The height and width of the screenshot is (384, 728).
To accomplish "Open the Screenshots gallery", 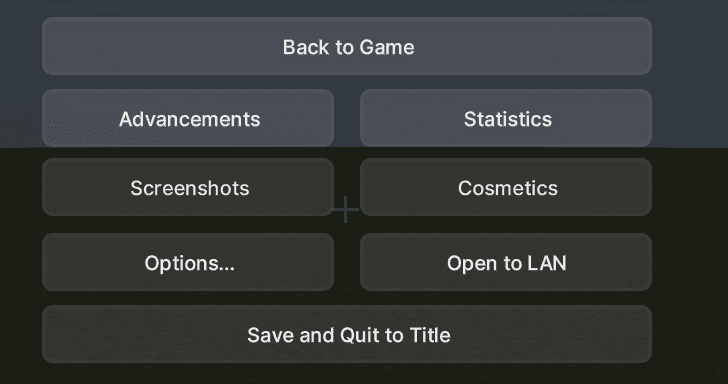I will pos(188,187).
